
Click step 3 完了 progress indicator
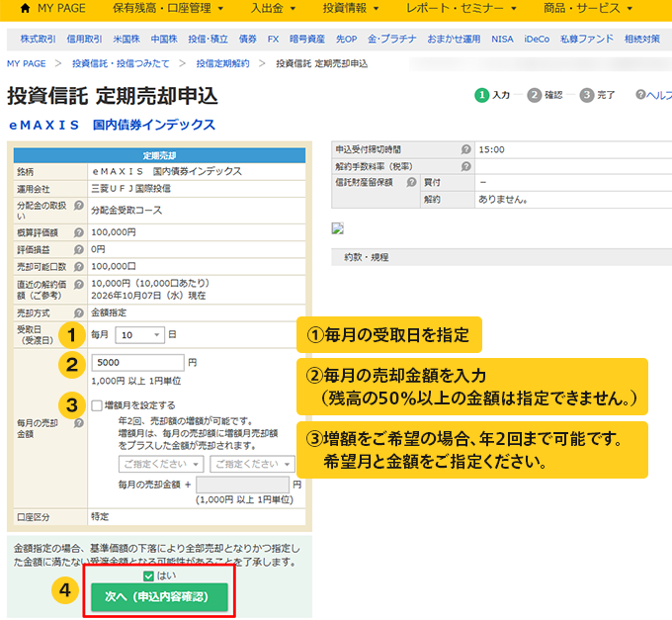coord(597,95)
